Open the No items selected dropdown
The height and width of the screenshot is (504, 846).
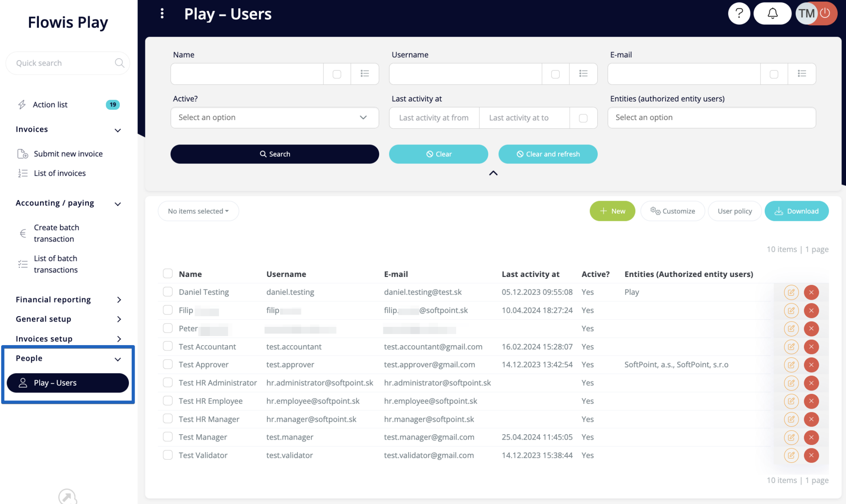pos(198,211)
